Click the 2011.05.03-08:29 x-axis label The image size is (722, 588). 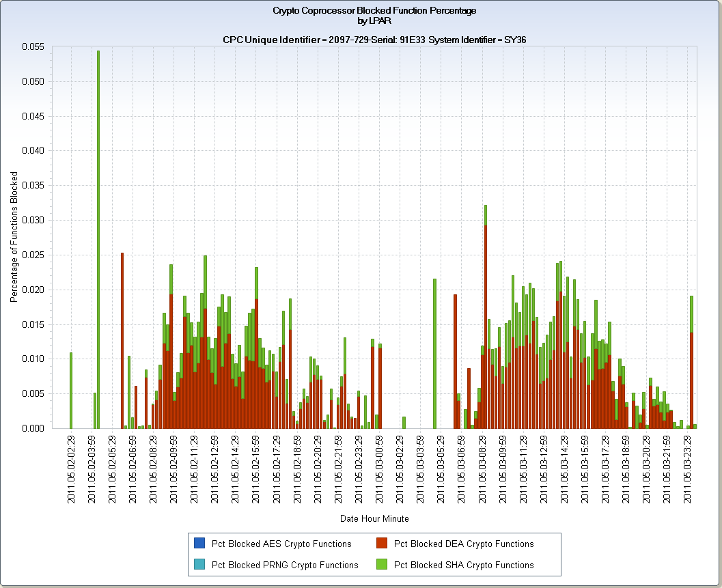482,469
